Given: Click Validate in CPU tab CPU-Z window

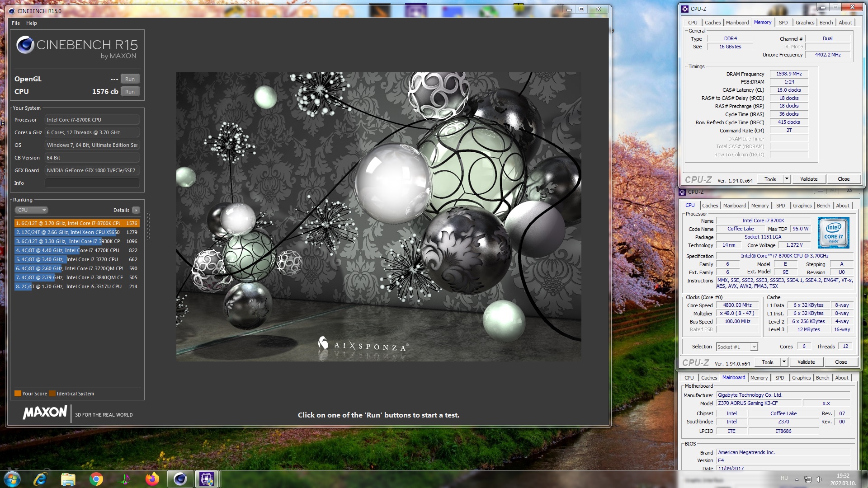Looking at the screenshot, I should tap(806, 362).
